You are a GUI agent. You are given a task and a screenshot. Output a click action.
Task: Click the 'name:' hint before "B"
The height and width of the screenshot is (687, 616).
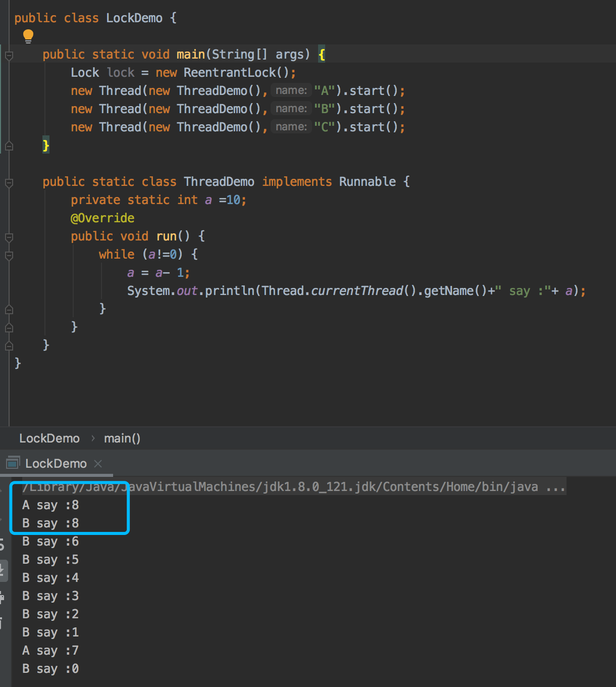pyautogui.click(x=291, y=109)
